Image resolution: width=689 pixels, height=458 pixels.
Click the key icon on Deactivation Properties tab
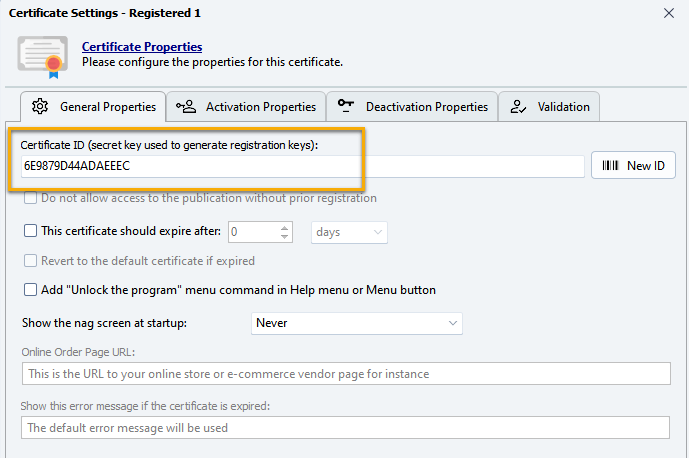tap(346, 107)
